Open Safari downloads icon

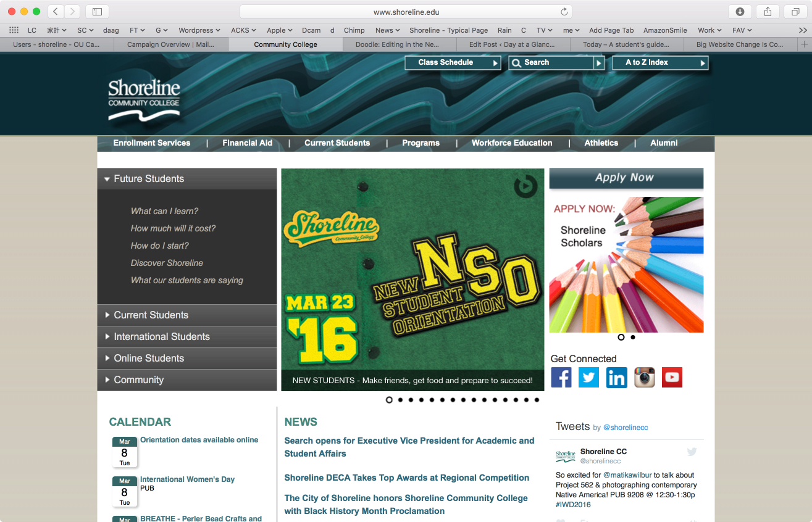click(x=740, y=12)
